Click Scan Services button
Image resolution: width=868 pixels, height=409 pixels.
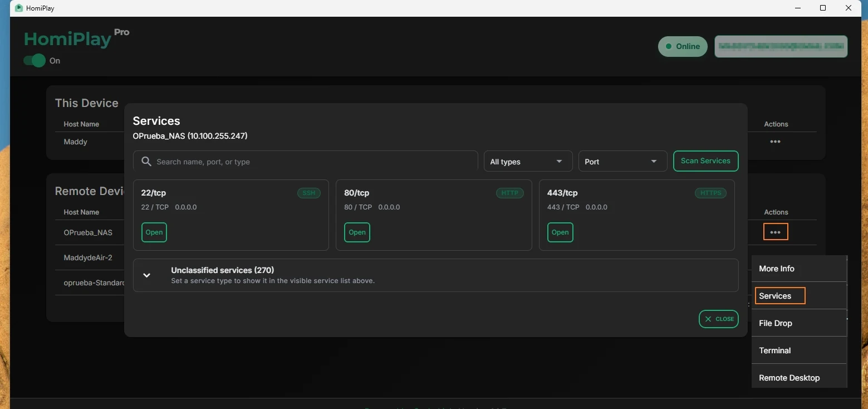(705, 161)
